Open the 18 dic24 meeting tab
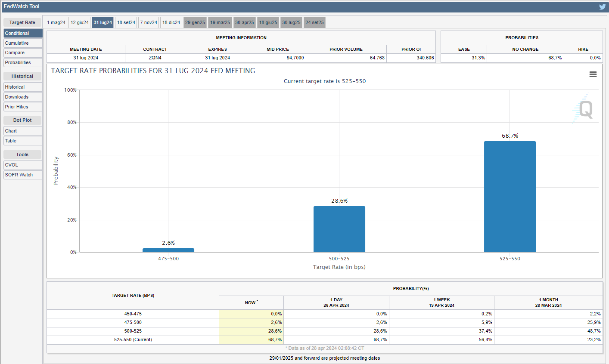 click(171, 22)
